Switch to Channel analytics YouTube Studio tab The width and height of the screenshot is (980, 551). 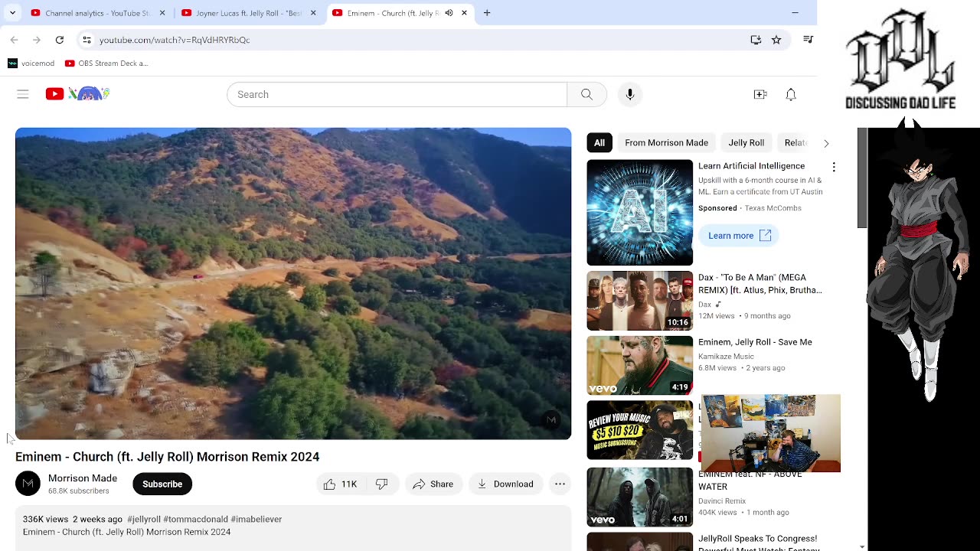(x=97, y=13)
